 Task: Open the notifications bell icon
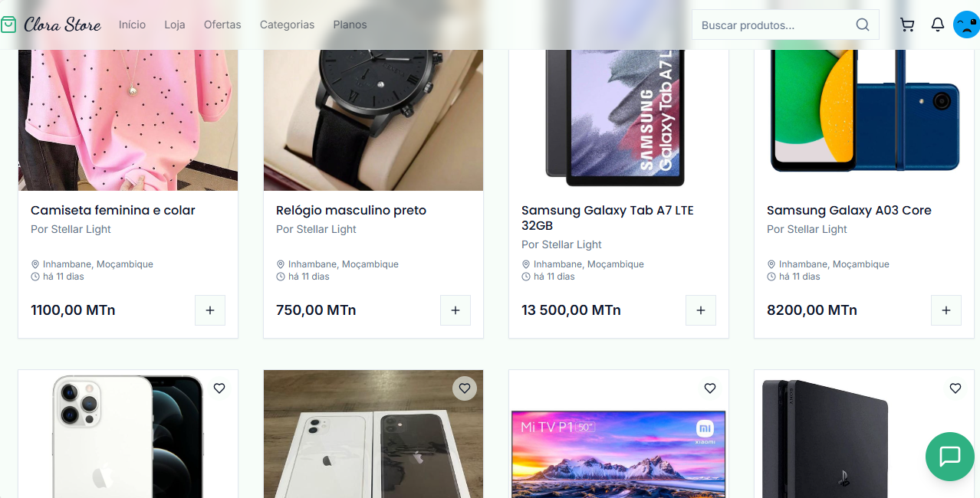(937, 24)
